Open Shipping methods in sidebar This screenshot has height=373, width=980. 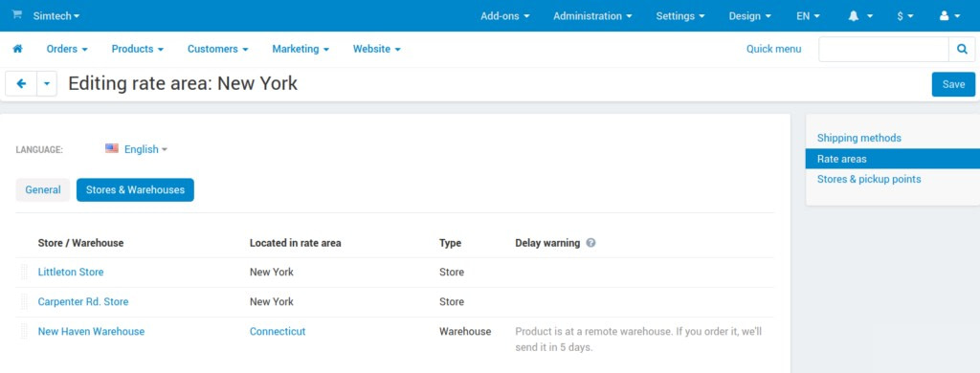[x=859, y=138]
